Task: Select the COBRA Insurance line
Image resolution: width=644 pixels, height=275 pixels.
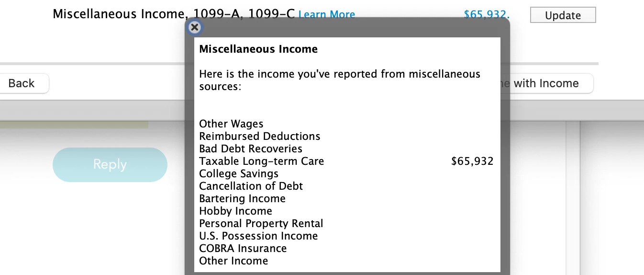Action: [243, 248]
